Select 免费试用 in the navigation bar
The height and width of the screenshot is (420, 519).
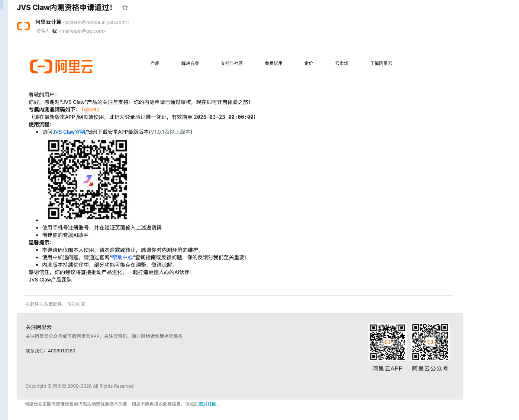[x=274, y=64]
